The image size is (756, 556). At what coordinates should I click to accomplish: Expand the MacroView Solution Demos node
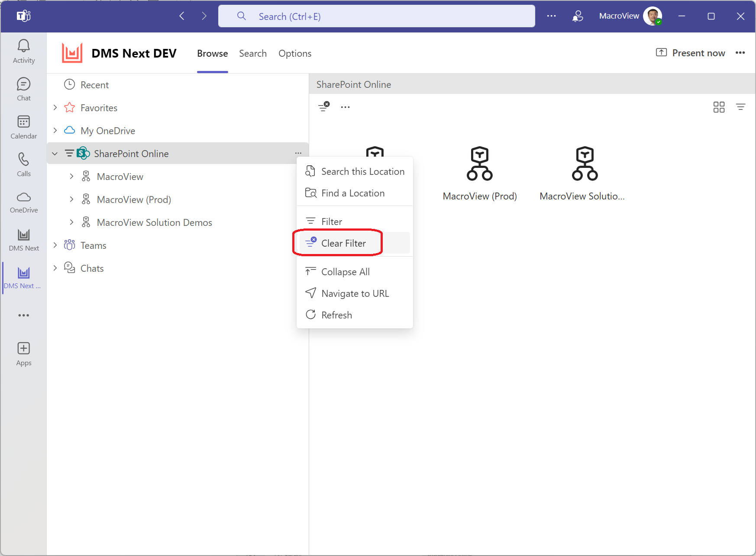click(71, 222)
